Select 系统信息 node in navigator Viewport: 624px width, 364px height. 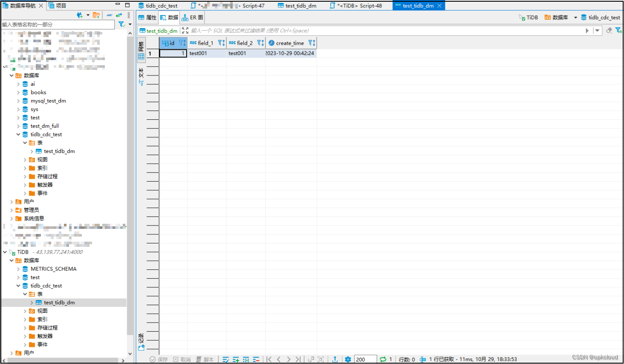point(34,219)
